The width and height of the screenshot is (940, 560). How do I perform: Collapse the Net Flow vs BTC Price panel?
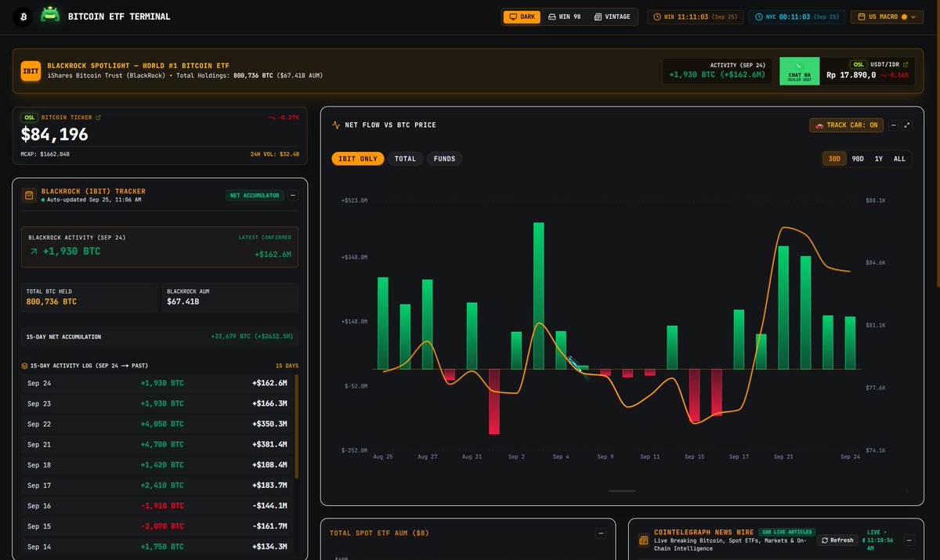(x=892, y=125)
